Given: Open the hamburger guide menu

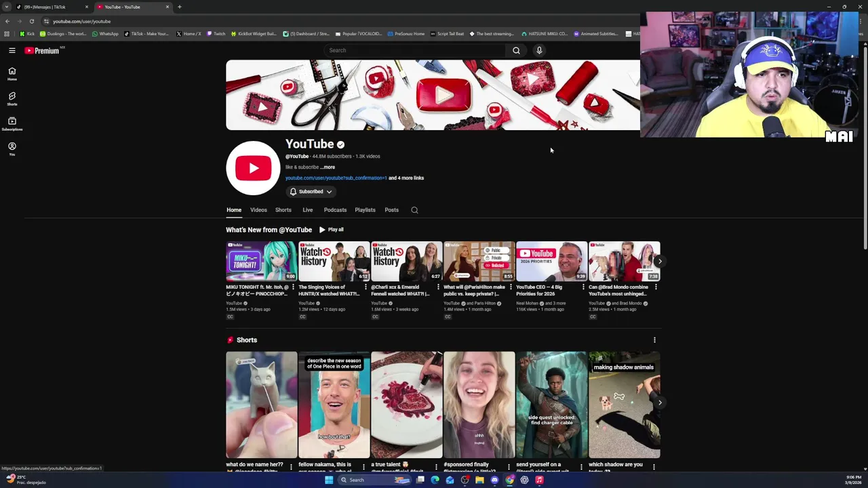Looking at the screenshot, I should (12, 50).
